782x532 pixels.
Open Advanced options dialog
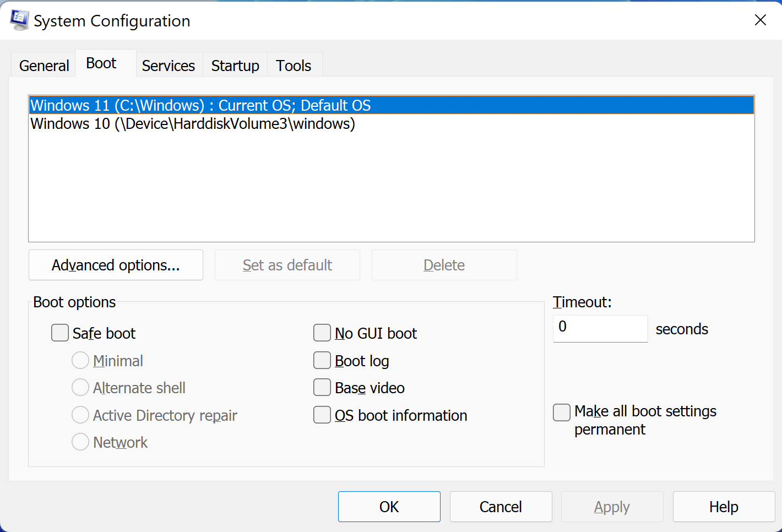[116, 265]
